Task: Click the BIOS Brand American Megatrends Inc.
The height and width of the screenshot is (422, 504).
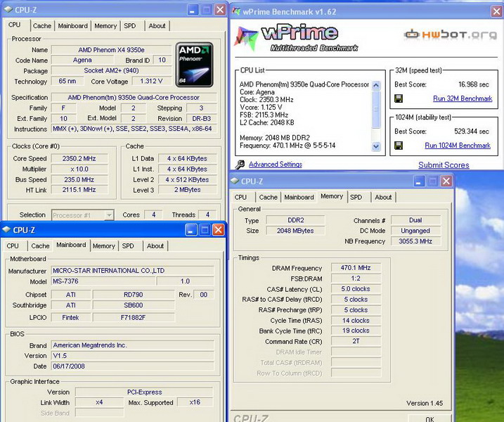Action: 132,345
